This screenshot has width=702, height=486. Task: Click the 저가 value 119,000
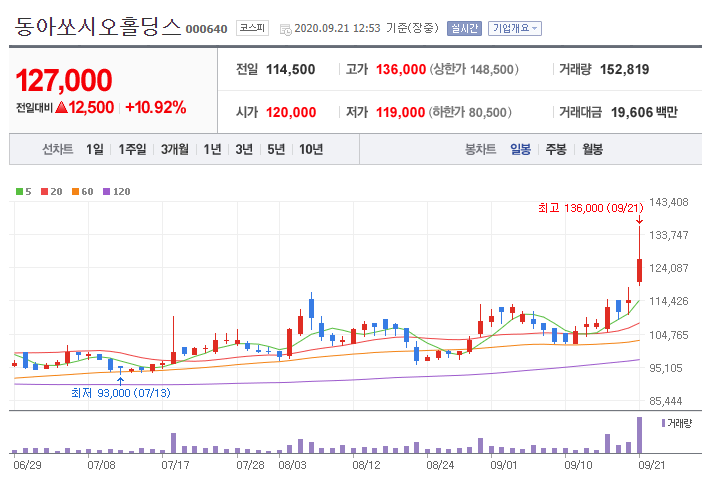400,112
